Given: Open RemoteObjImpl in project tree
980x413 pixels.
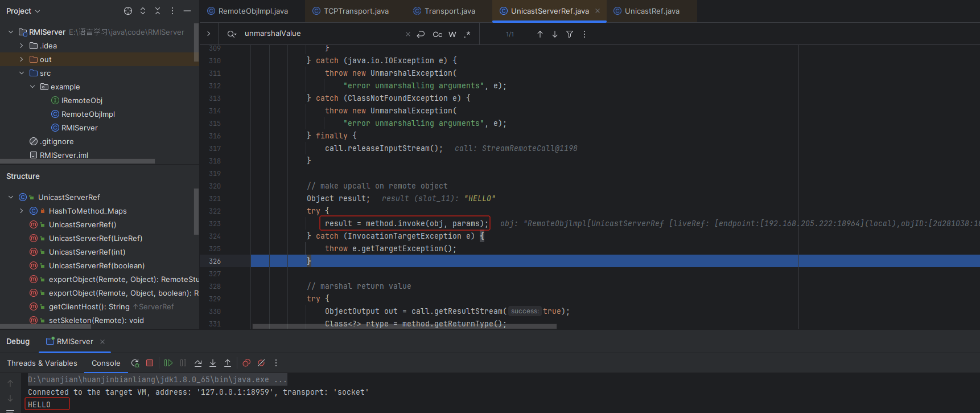Looking at the screenshot, I should coord(88,114).
